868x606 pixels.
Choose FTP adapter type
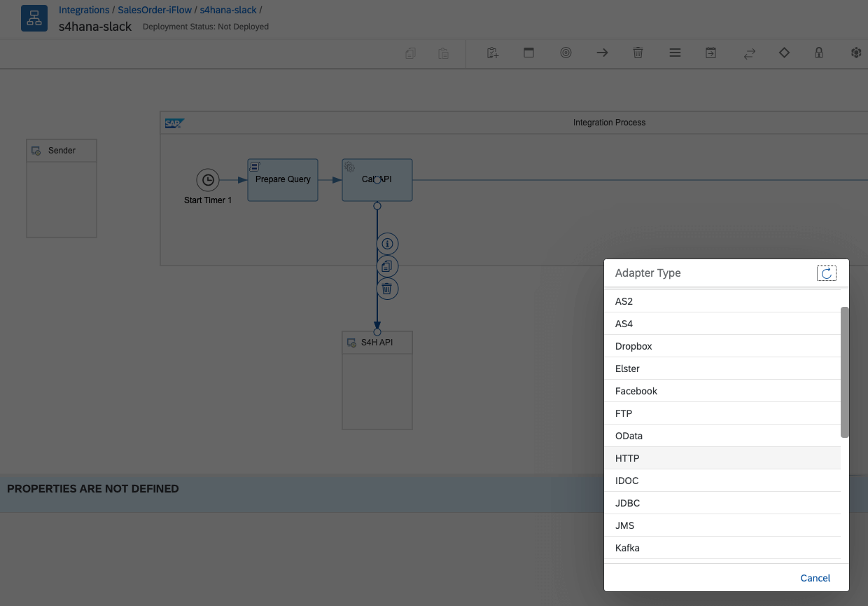pyautogui.click(x=722, y=413)
